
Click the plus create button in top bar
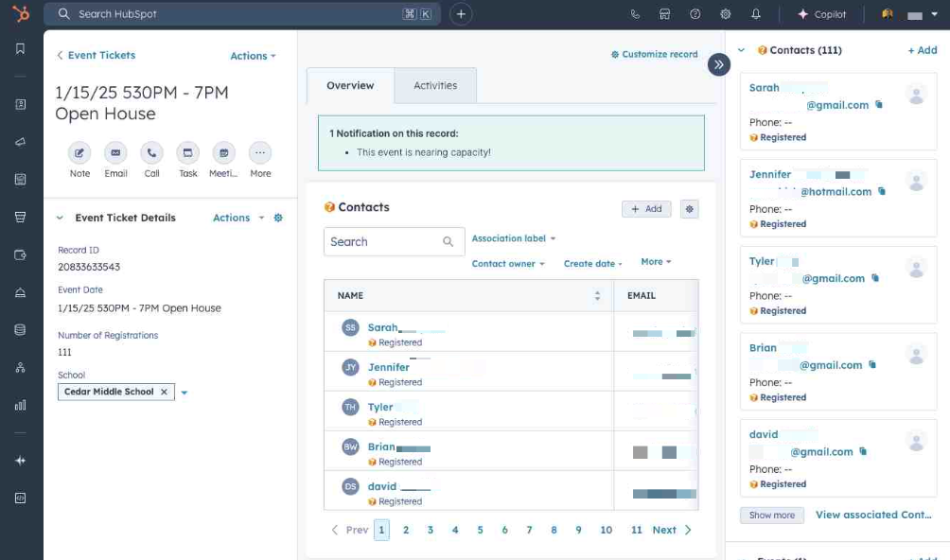(461, 14)
